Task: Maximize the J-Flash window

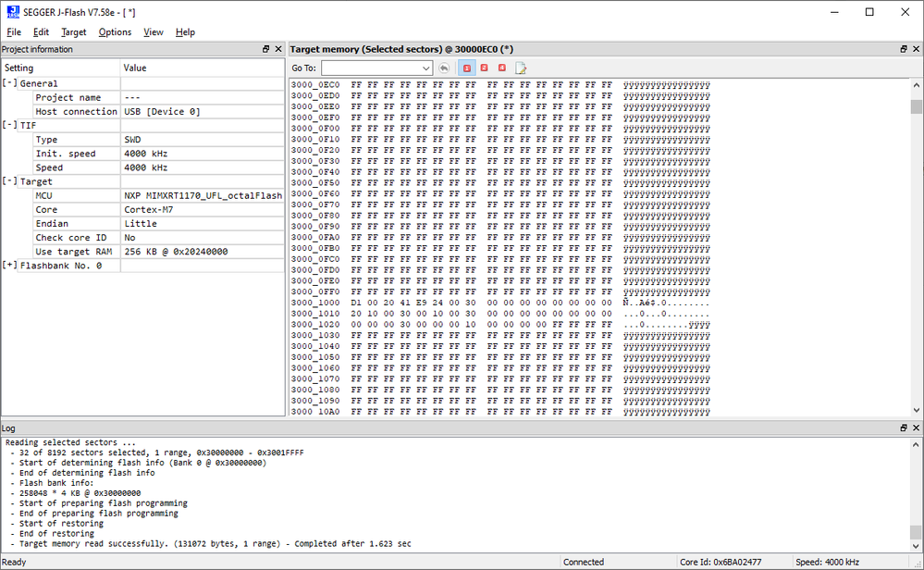Action: [x=869, y=12]
